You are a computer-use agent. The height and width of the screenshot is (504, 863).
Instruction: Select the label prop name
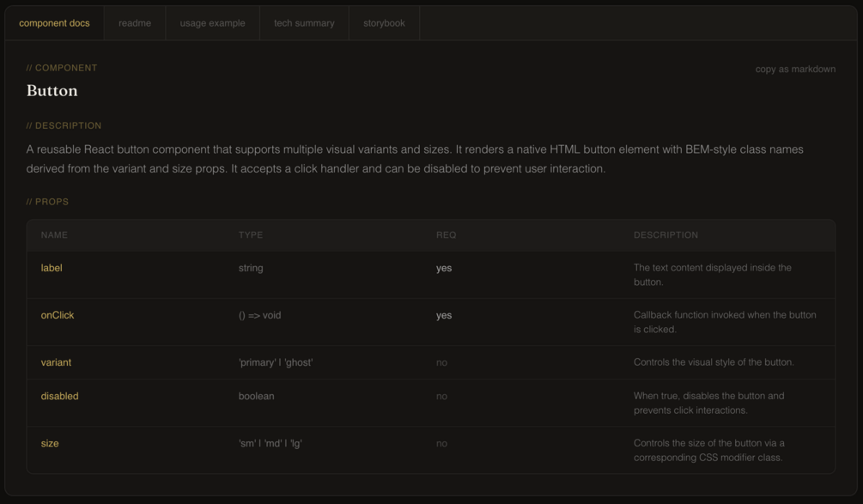pyautogui.click(x=52, y=268)
